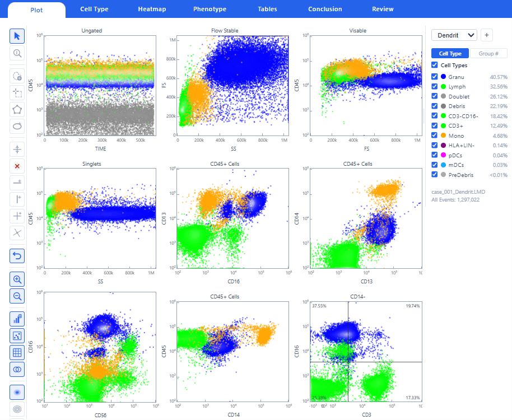
Task: Select the Flow Stable SS vs FS plot
Action: click(x=233, y=86)
